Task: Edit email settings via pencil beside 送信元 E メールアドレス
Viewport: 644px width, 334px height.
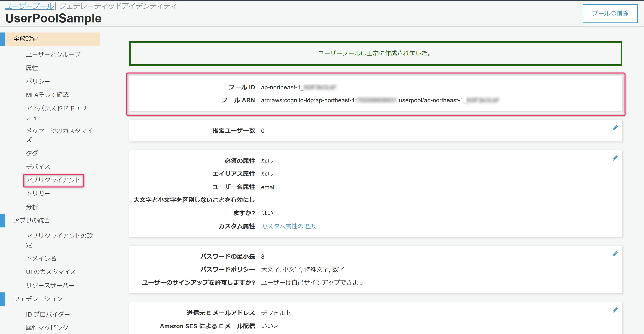Action: (615, 310)
